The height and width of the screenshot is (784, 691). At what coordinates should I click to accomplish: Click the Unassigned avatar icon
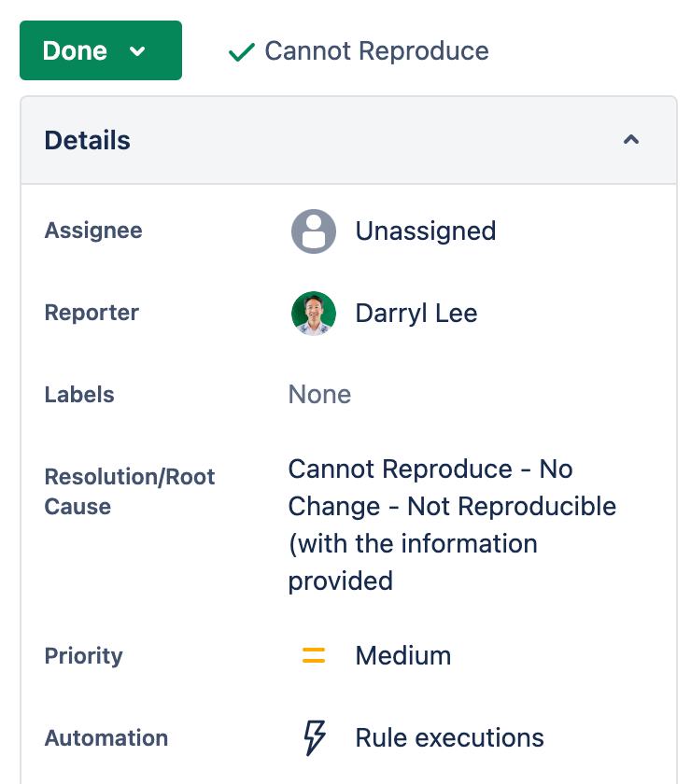coord(314,231)
